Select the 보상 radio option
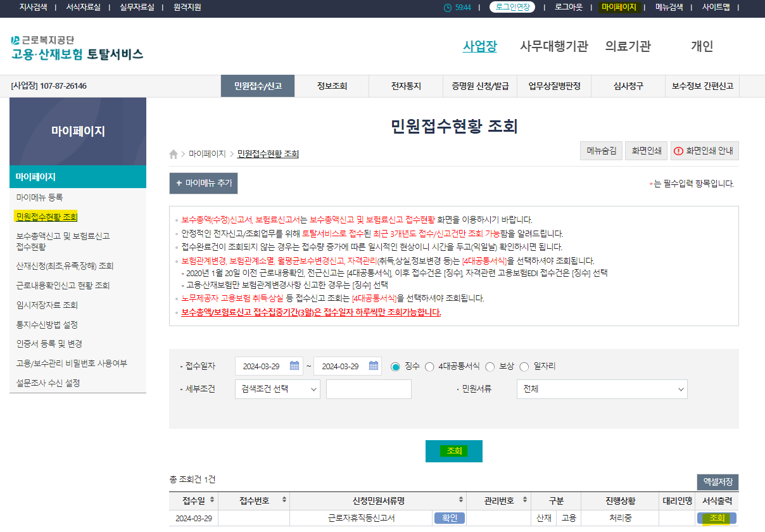This screenshot has width=765, height=532. [490, 365]
